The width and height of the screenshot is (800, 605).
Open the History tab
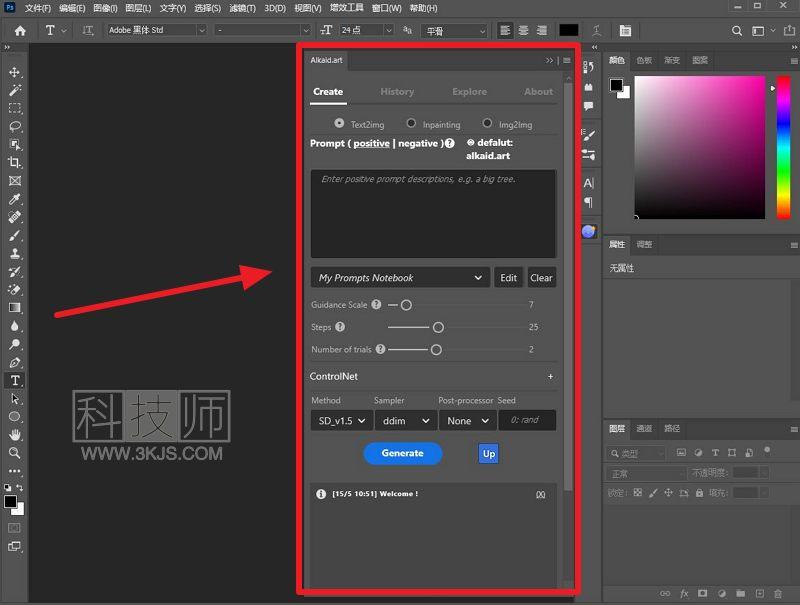pos(397,92)
